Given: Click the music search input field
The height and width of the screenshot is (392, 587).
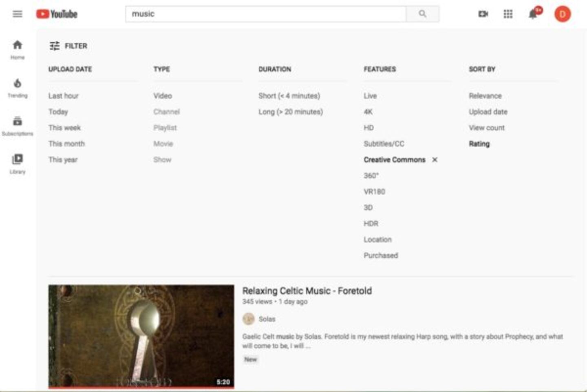Looking at the screenshot, I should click(265, 14).
